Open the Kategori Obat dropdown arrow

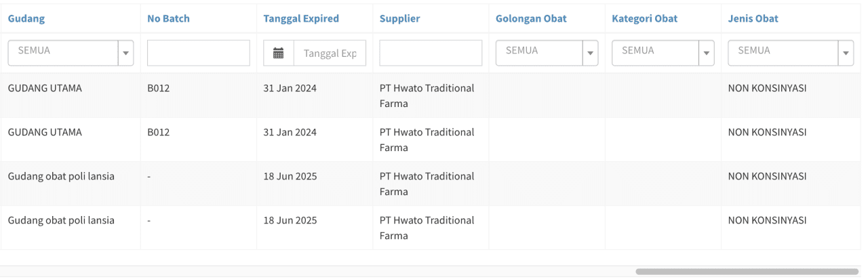[x=706, y=53]
